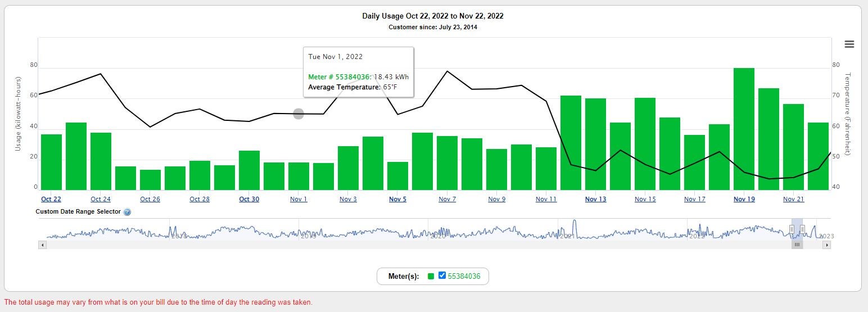Click the Oct 23 usage bar
The image size is (868, 312).
pos(76,156)
